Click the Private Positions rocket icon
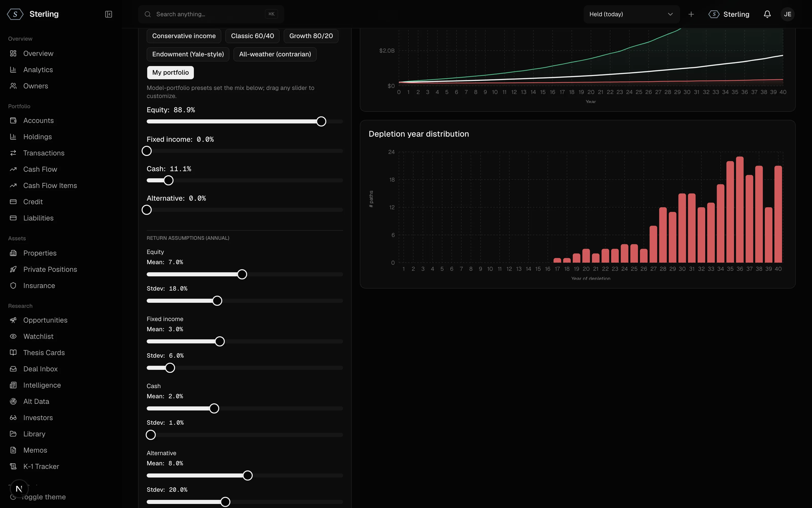Viewport: 812px width, 508px height. (13, 269)
